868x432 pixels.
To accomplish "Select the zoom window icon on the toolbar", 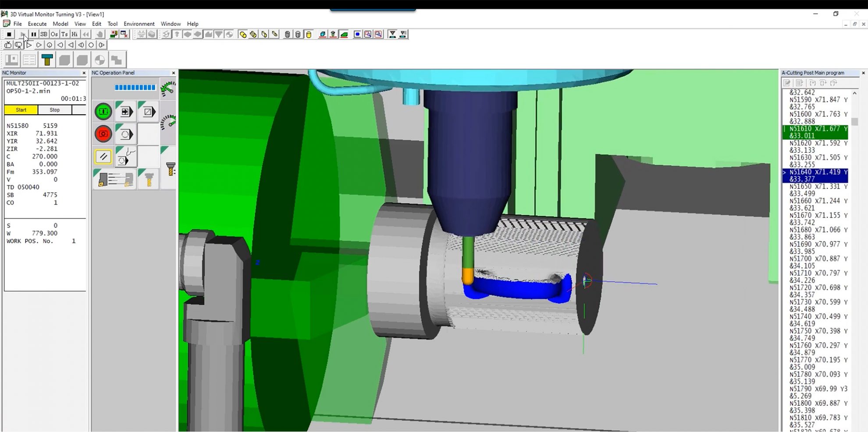I will pyautogui.click(x=368, y=34).
